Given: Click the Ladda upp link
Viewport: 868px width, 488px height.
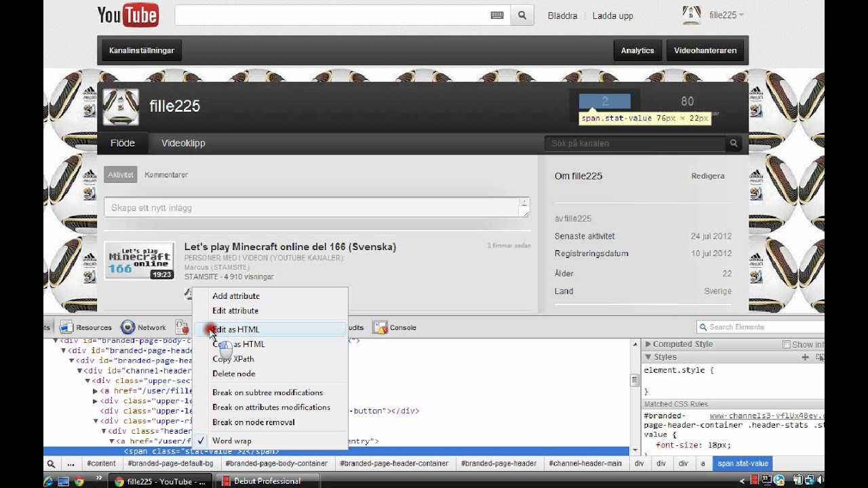Looking at the screenshot, I should point(613,16).
